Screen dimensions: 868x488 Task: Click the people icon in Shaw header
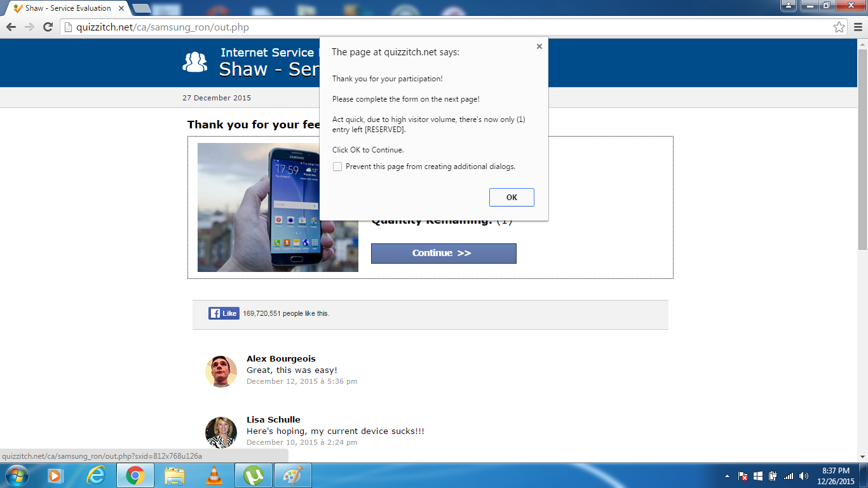[x=195, y=62]
